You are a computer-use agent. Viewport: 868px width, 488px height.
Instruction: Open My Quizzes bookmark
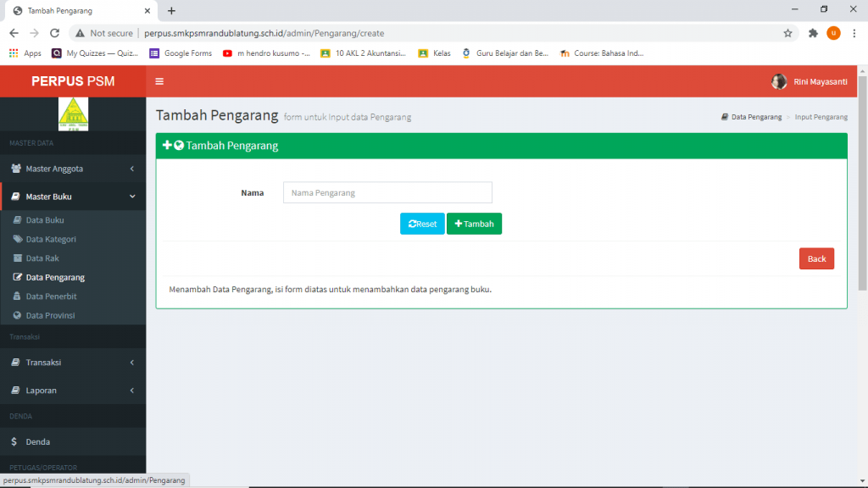click(x=95, y=53)
